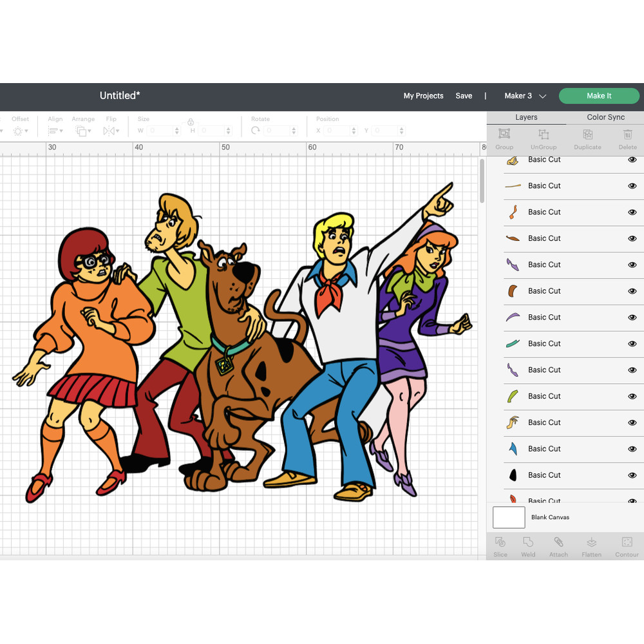This screenshot has height=644, width=644.
Task: Click the Blank Canvas color swatch
Action: pyautogui.click(x=509, y=517)
